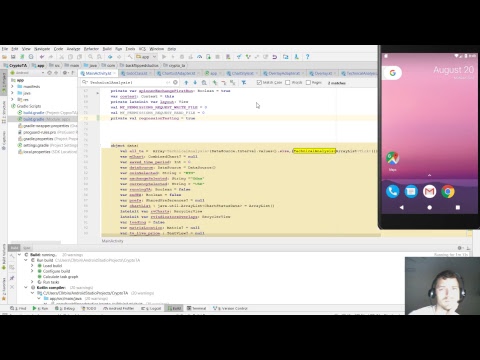Open Chrome app on emulator
Image resolution: width=480 pixels, height=360 pixels.
[x=448, y=191]
